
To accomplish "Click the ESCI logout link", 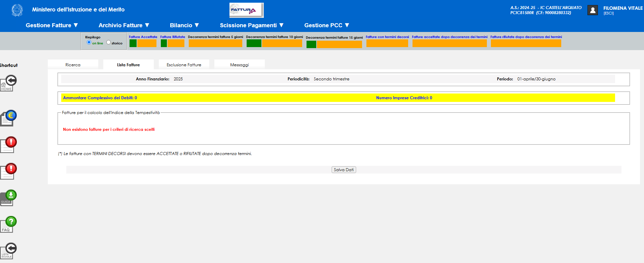I will (608, 13).
